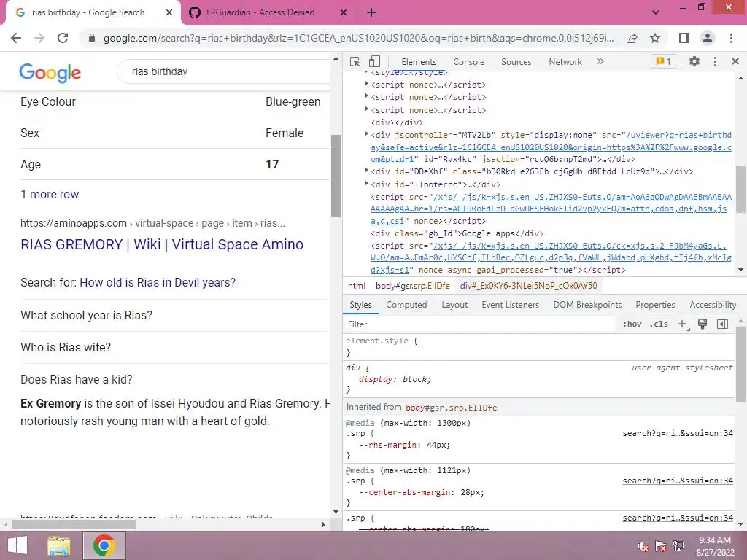Select div#_Ex0KY6 breadcrumb item
The width and height of the screenshot is (747, 560).
tap(528, 286)
